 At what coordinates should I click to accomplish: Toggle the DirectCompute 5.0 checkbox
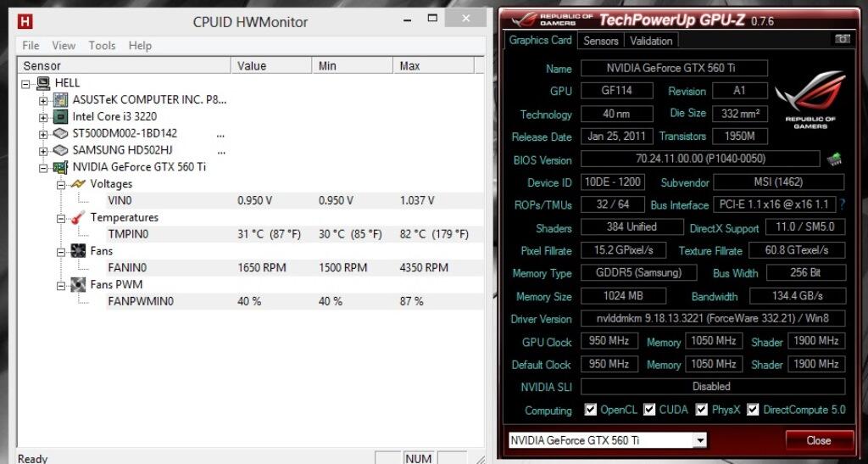pos(753,410)
